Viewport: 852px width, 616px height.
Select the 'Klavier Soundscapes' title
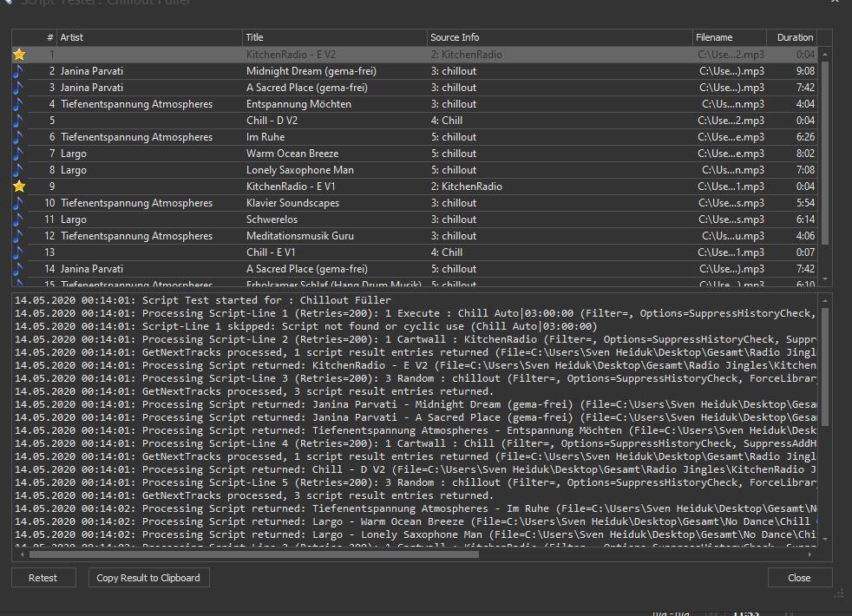pyautogui.click(x=293, y=203)
